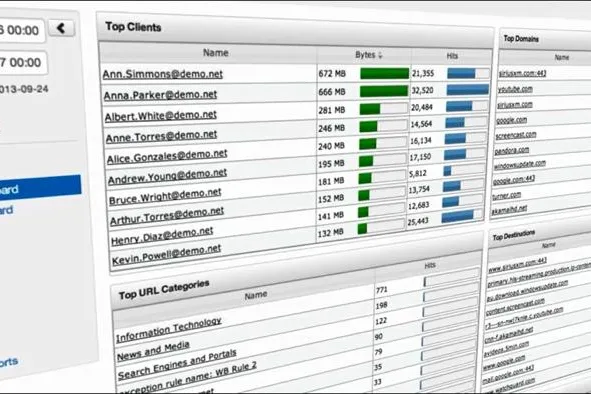This screenshot has height=394, width=591.
Task: Open the siriusxm.com:443 domain link
Action: pyautogui.click(x=522, y=73)
